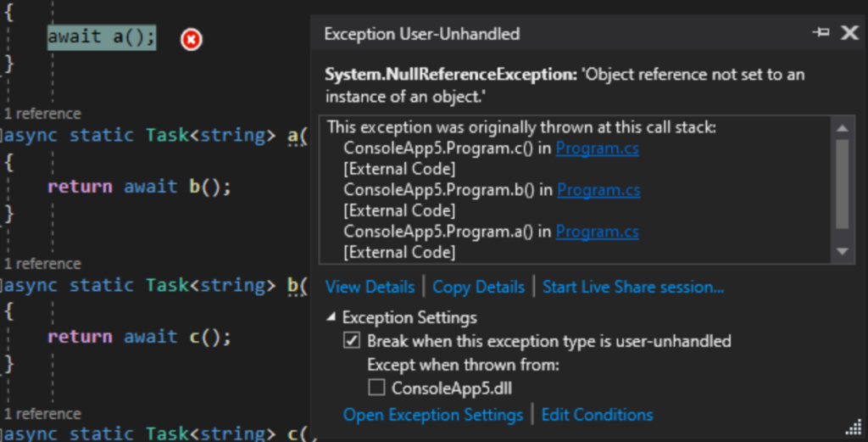Click call stack scrollbar down arrow
The image size is (868, 442).
pos(842,252)
